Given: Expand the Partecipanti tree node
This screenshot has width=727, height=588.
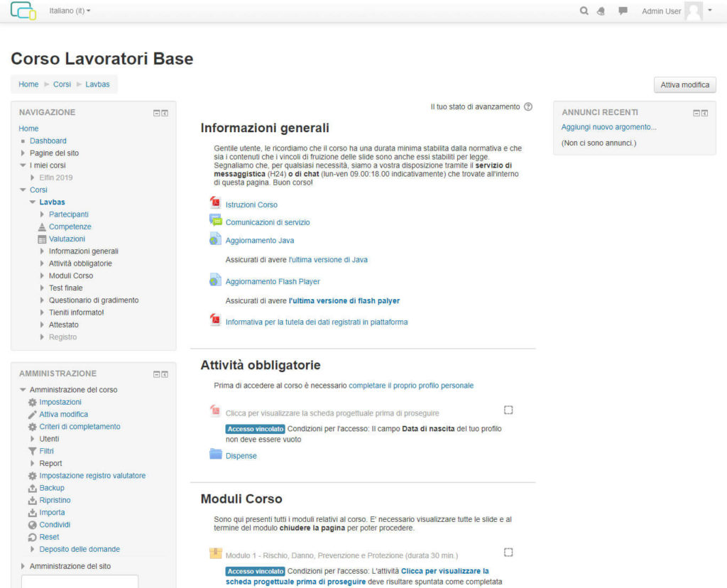Looking at the screenshot, I should (x=43, y=214).
